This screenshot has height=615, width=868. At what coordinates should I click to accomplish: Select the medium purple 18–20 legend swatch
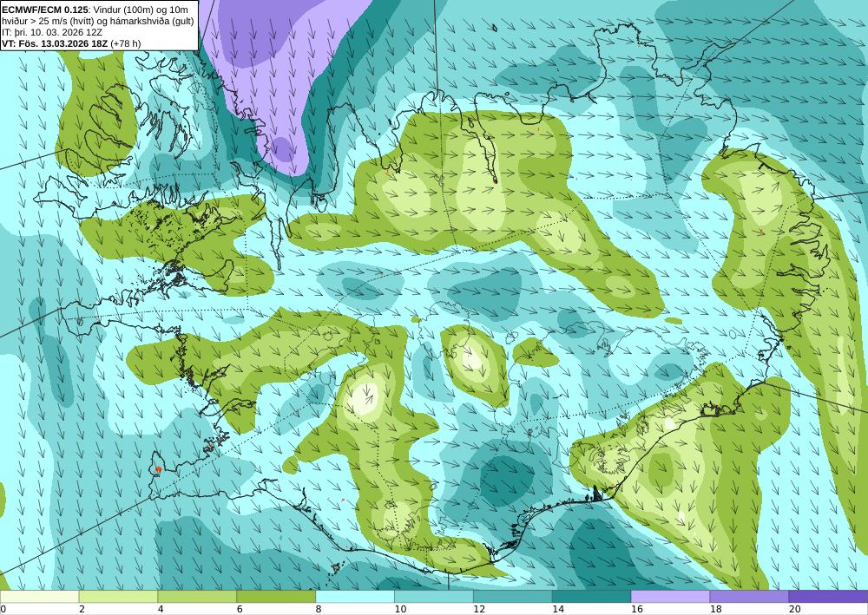[750, 597]
